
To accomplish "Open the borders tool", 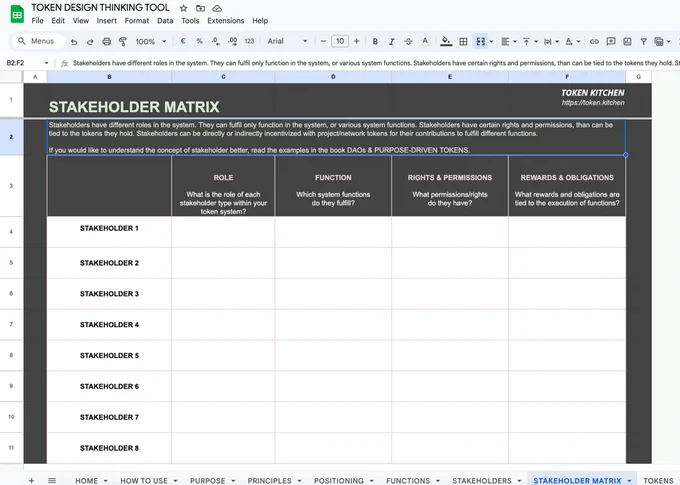I will click(463, 42).
